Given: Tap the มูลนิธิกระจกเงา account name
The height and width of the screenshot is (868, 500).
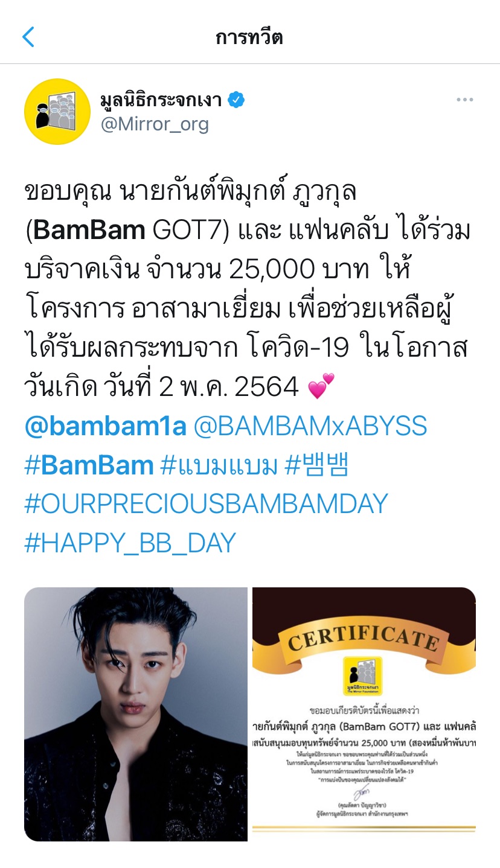Looking at the screenshot, I should click(x=162, y=100).
